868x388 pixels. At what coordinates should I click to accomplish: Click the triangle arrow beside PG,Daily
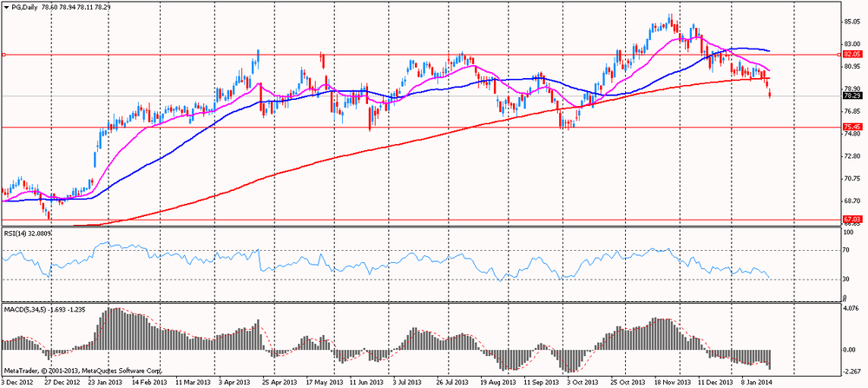pos(6,7)
